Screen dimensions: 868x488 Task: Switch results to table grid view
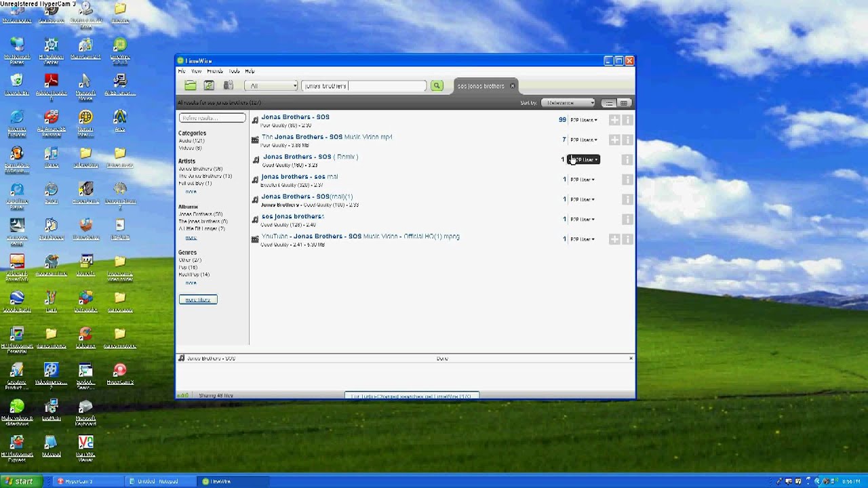(624, 103)
